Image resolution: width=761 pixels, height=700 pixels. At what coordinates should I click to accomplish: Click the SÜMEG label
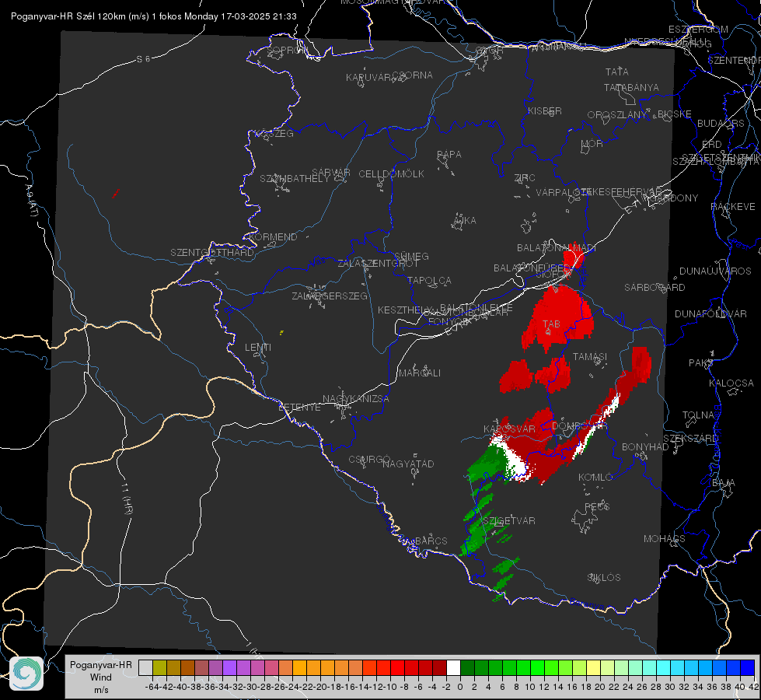(x=411, y=257)
